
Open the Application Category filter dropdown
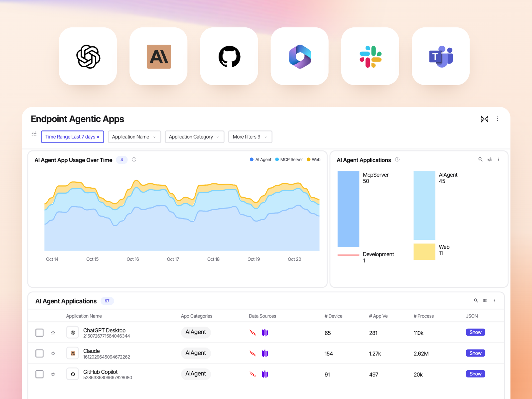click(x=195, y=137)
